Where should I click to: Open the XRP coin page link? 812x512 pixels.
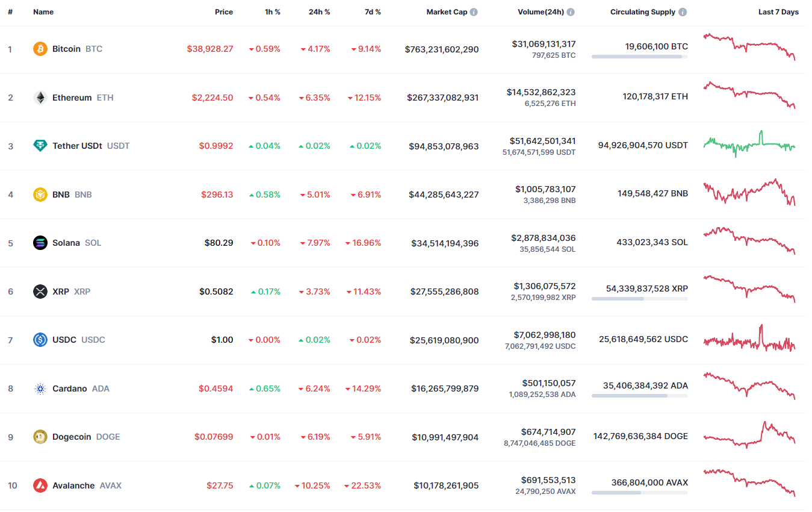tap(72, 292)
